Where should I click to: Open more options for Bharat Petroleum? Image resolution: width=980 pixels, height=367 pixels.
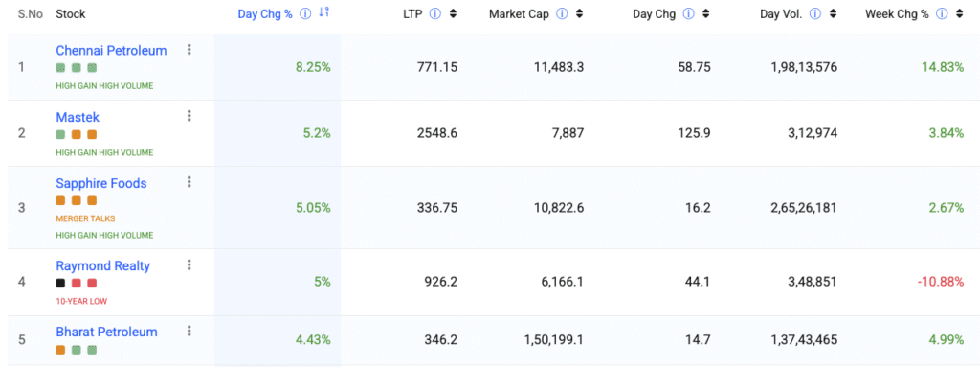click(189, 331)
